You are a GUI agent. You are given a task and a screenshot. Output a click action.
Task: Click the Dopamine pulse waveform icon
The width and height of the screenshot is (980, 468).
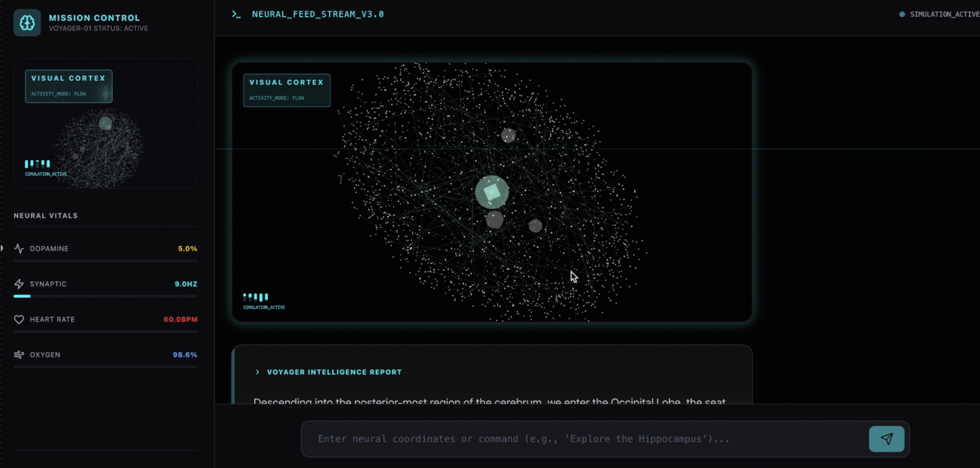(19, 249)
